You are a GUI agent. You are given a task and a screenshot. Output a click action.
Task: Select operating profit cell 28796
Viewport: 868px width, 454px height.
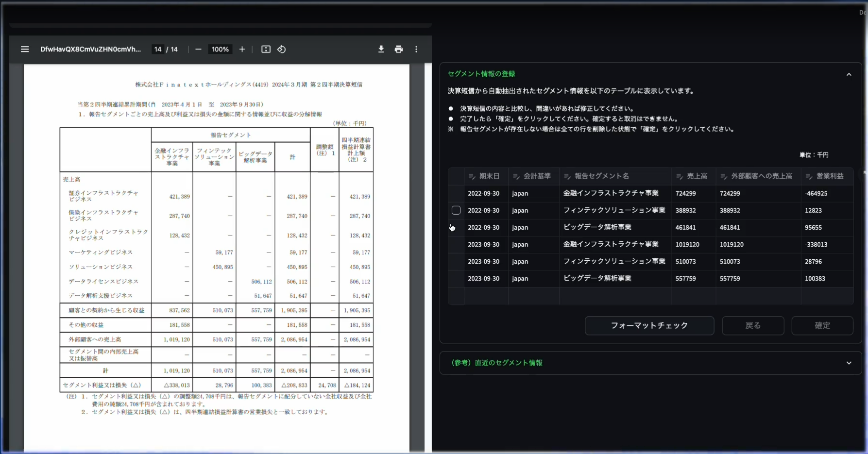click(827, 261)
